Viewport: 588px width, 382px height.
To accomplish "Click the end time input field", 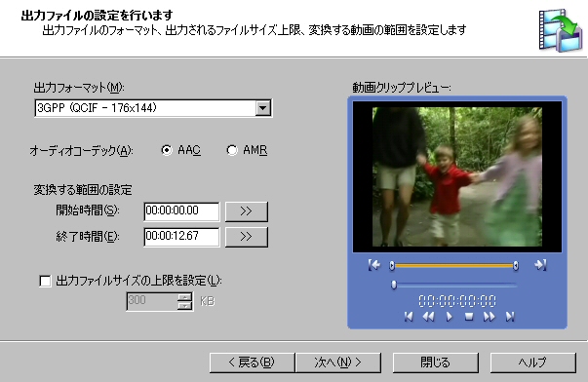I will tap(181, 237).
